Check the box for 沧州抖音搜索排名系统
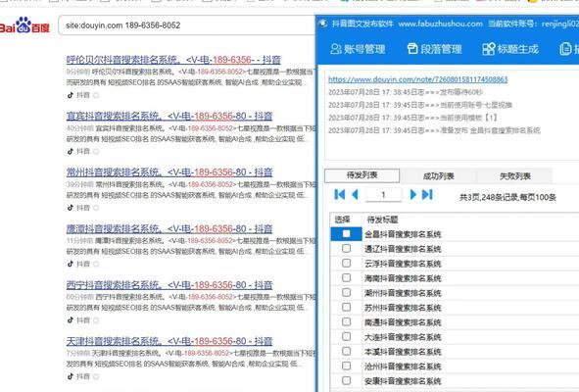 click(x=346, y=366)
